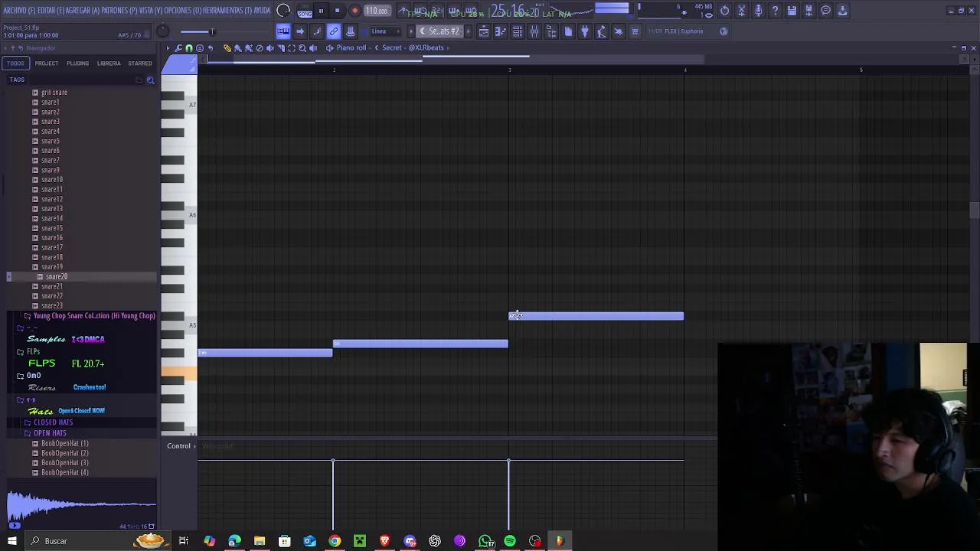The height and width of the screenshot is (551, 980).
Task: Open the piano roll menu arrow
Action: (168, 47)
